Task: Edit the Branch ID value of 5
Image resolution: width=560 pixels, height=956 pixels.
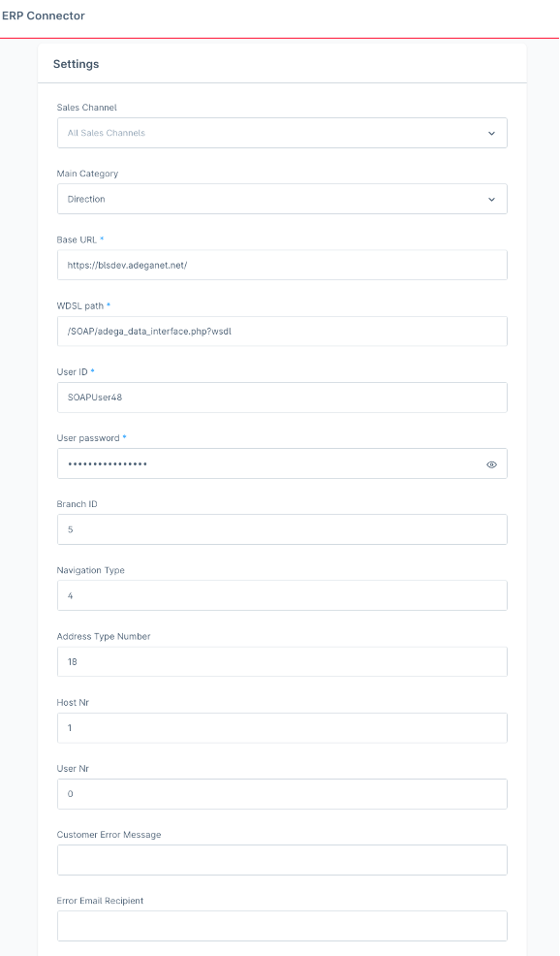Action: tap(281, 529)
